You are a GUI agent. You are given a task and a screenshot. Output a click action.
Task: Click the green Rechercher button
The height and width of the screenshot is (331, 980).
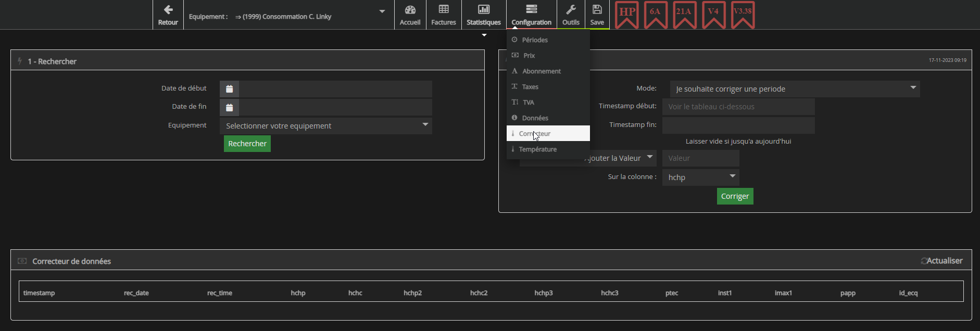click(x=247, y=144)
